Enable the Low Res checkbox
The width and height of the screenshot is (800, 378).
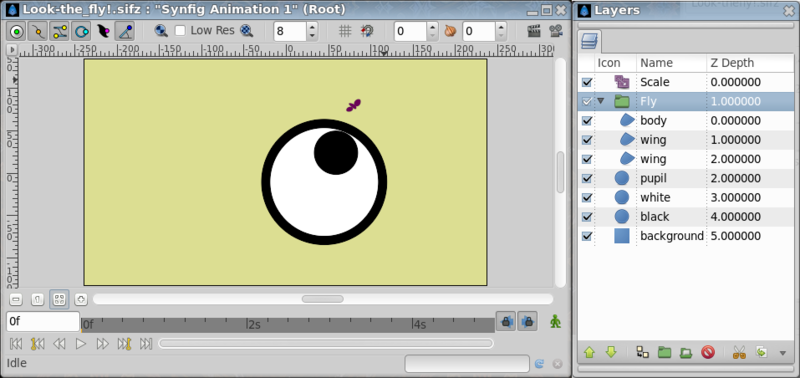180,31
